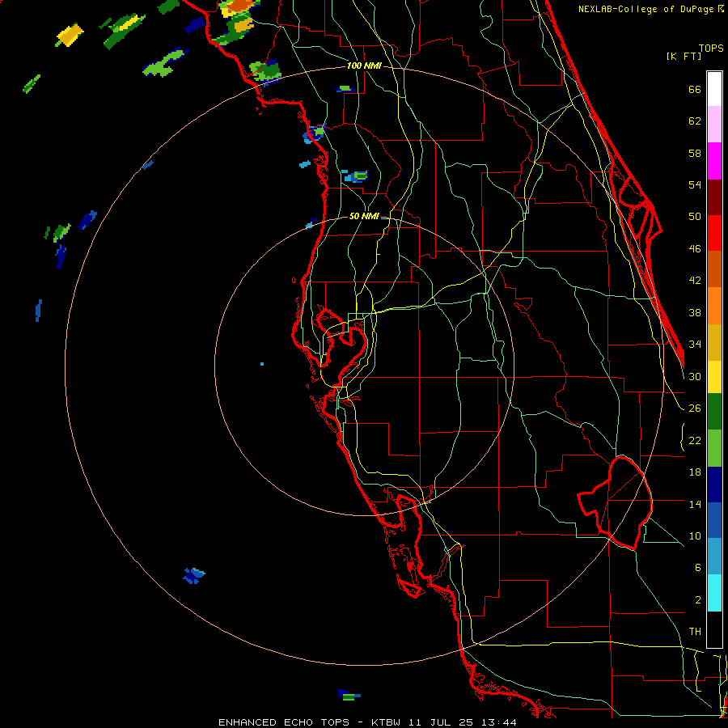Click the gold legend color band
The width and height of the screenshot is (728, 728).
point(714,343)
